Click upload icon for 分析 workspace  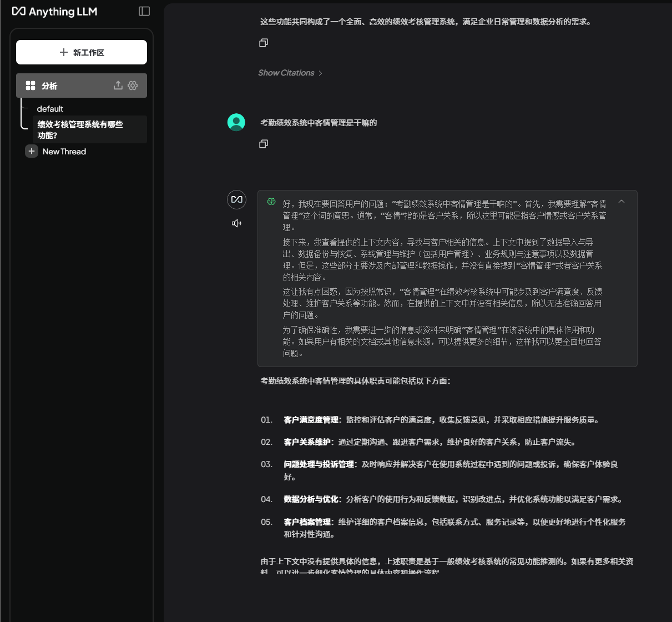point(118,86)
